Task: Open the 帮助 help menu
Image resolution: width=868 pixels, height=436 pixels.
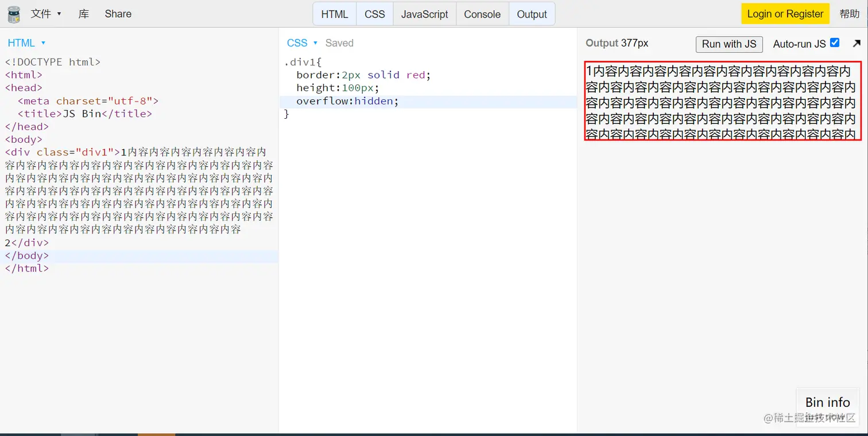Action: [x=850, y=14]
